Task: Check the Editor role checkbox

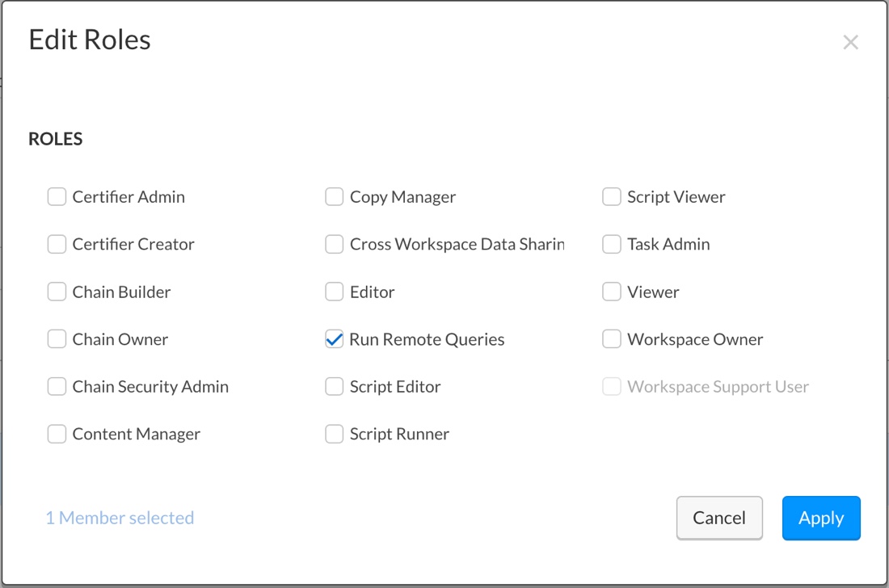Action: pos(334,292)
